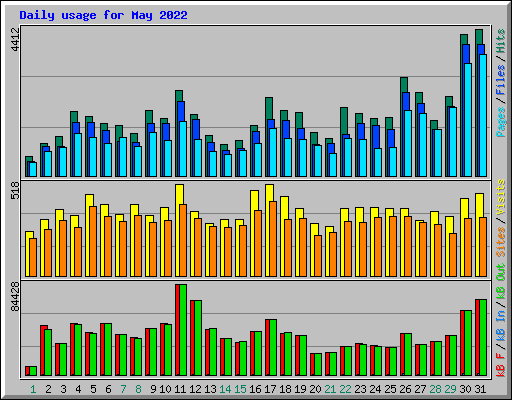Click the 'Visits' legend label
Image resolution: width=512 pixels, height=400 pixels.
coord(500,197)
